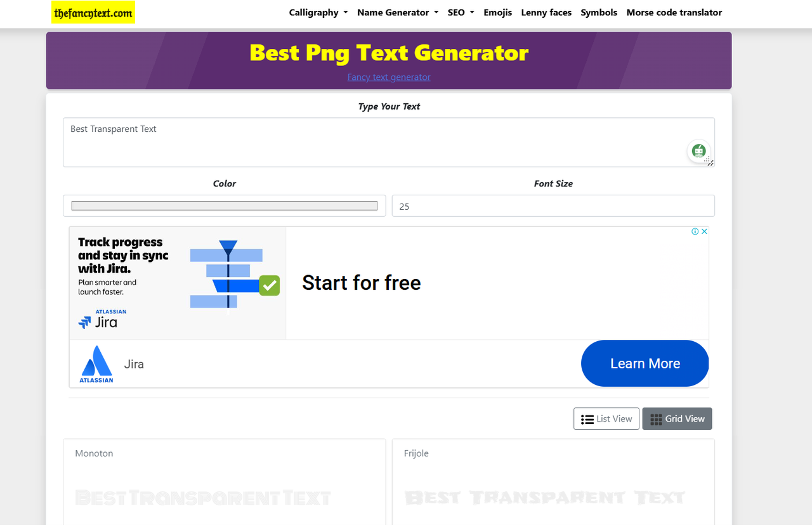Viewport: 812px width, 525px height.
Task: Click the Font Size input showing 25
Action: [x=553, y=205]
